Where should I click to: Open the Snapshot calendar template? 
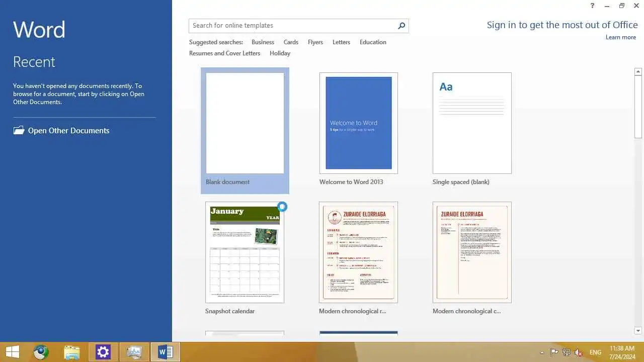coord(245,252)
